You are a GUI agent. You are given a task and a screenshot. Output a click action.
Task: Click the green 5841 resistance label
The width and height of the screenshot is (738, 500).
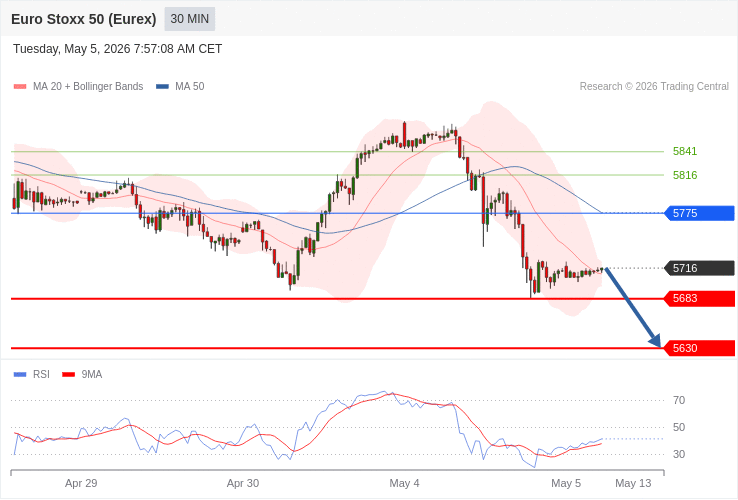(x=685, y=151)
